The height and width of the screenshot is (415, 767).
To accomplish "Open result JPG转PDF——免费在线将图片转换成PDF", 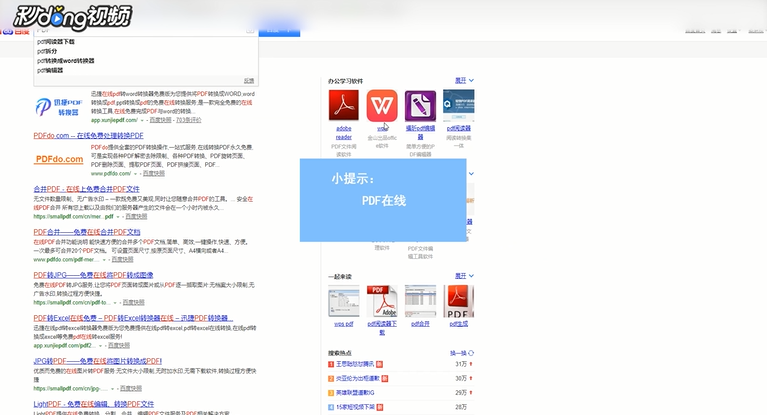I will tap(98, 361).
